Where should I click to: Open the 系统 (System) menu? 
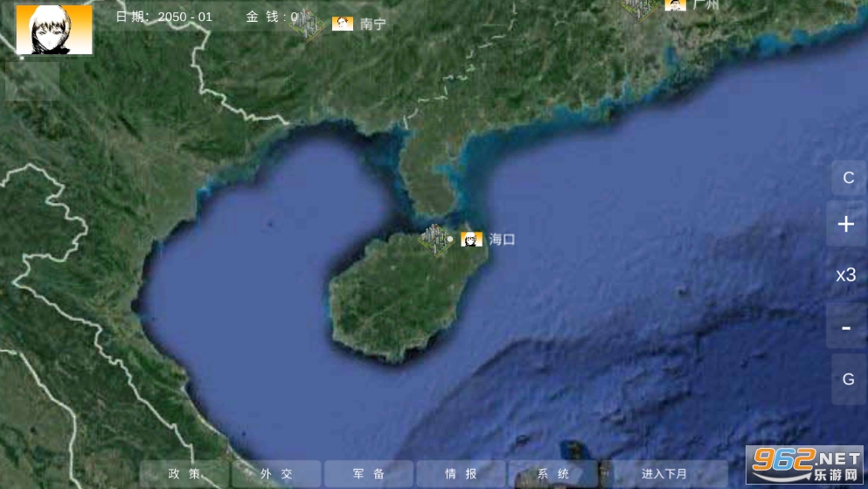click(552, 474)
